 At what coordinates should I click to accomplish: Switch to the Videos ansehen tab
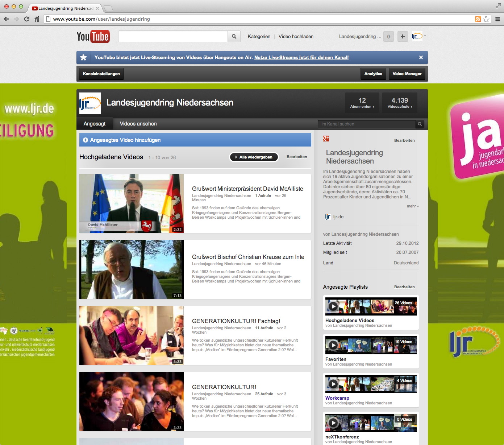[138, 124]
